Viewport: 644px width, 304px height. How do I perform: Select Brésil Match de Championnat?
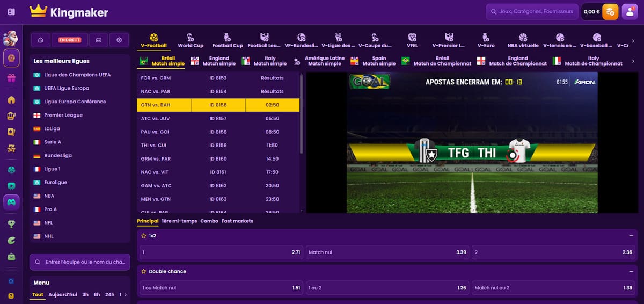pyautogui.click(x=437, y=61)
